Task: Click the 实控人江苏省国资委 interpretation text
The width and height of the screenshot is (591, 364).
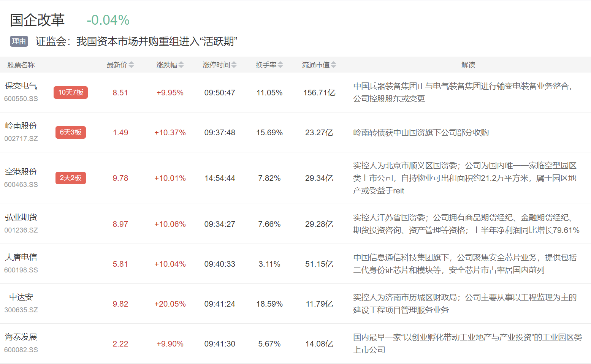Action: [466, 224]
